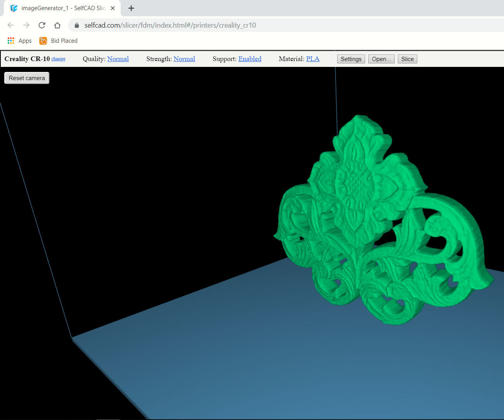Toggle Support from Enabled setting
Image resolution: width=504 pixels, height=420 pixels.
(250, 59)
